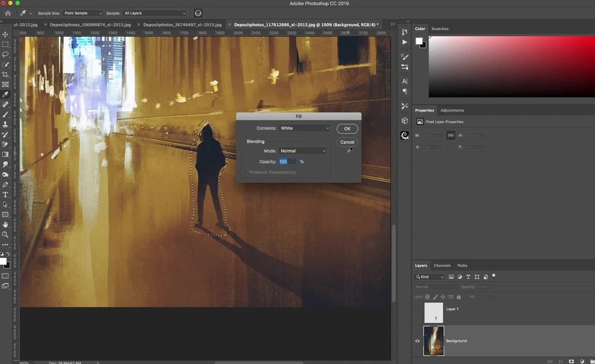Cancel the Fill dialog
Viewport: 595px width, 364px height.
point(347,142)
